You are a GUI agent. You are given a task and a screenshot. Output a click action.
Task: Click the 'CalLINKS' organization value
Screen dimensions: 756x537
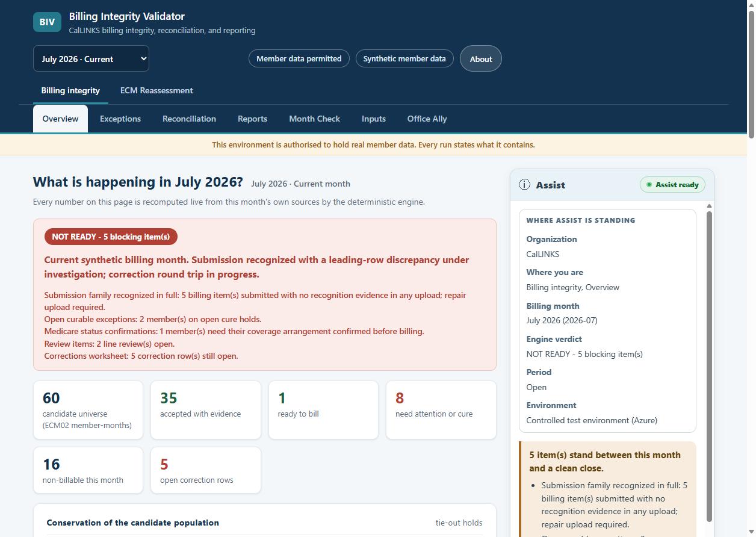[543, 254]
